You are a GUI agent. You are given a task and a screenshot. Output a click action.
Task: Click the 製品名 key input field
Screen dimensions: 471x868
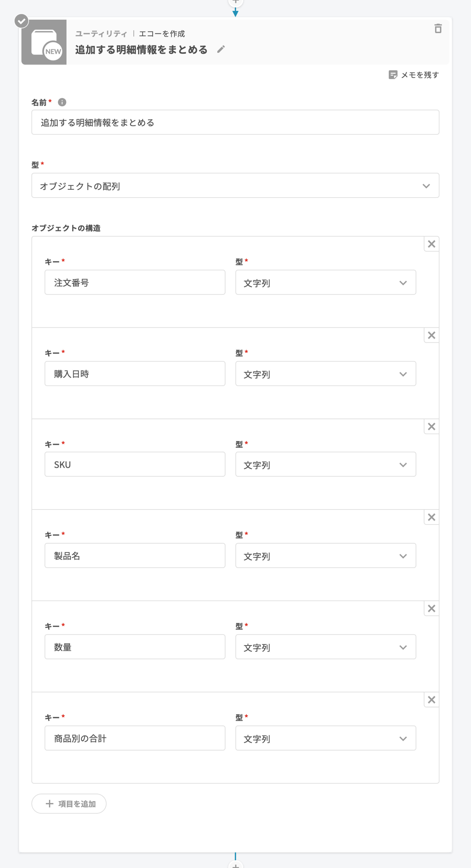[x=135, y=556]
